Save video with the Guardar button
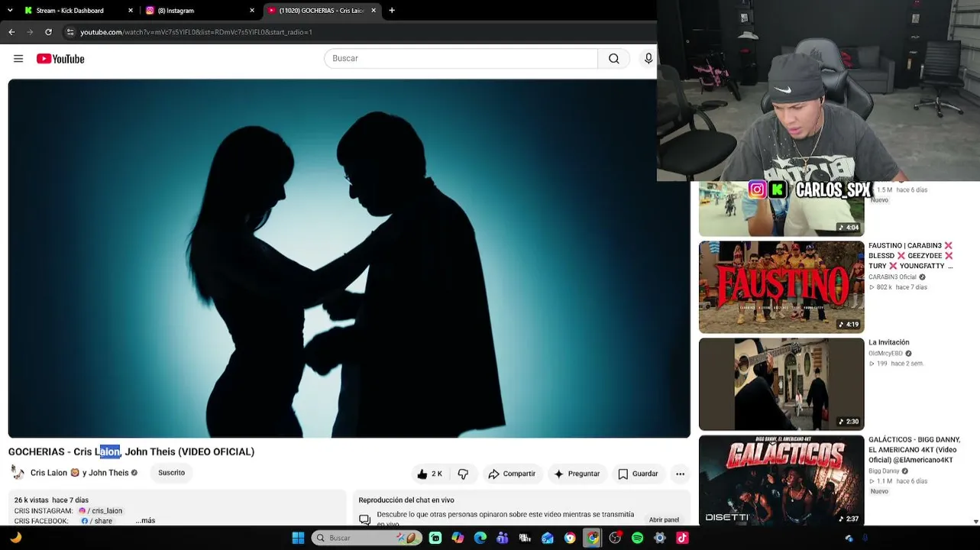 tap(638, 474)
